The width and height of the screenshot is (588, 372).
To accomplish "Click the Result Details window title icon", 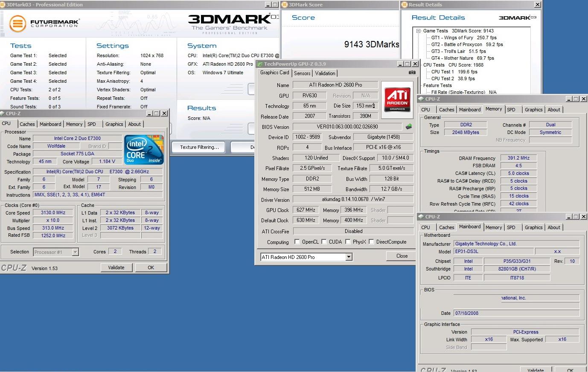I will (x=405, y=5).
